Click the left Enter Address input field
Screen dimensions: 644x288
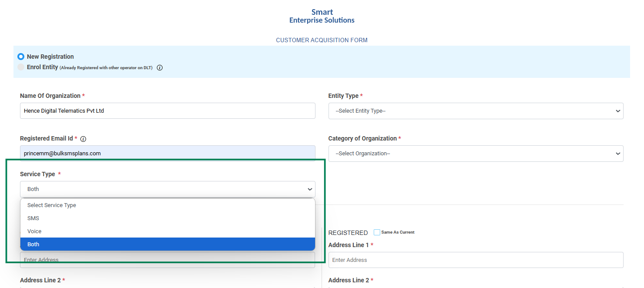click(168, 260)
